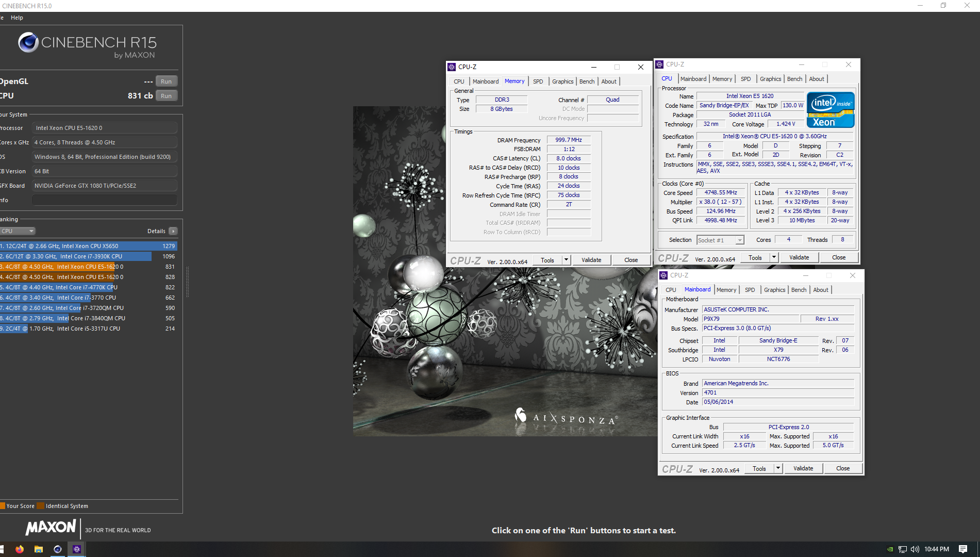The height and width of the screenshot is (557, 980).
Task: Open the Action Center notification icon
Action: [x=962, y=549]
